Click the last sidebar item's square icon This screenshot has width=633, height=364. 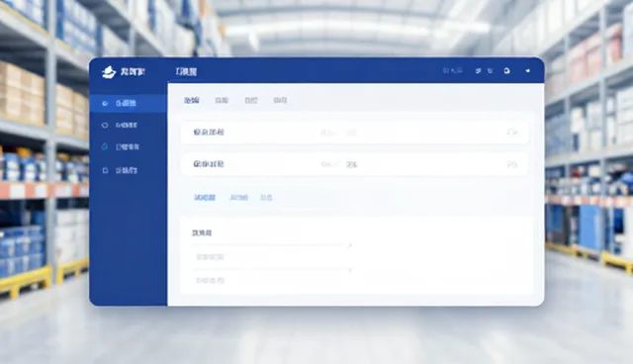(105, 170)
